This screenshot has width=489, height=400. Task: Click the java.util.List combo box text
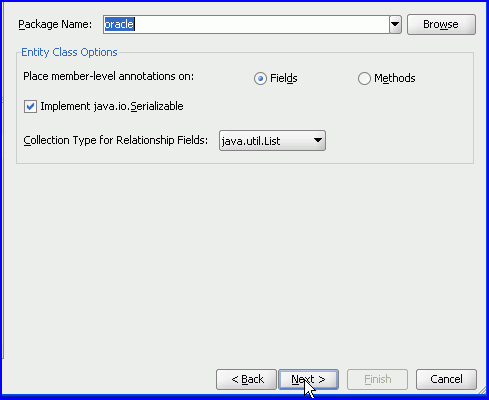[x=251, y=141]
